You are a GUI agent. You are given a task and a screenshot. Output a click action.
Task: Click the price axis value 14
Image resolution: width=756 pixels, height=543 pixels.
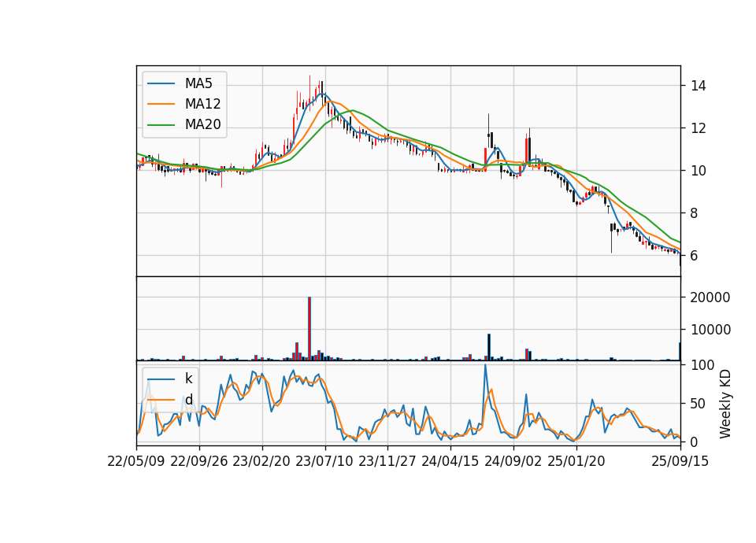(699, 86)
